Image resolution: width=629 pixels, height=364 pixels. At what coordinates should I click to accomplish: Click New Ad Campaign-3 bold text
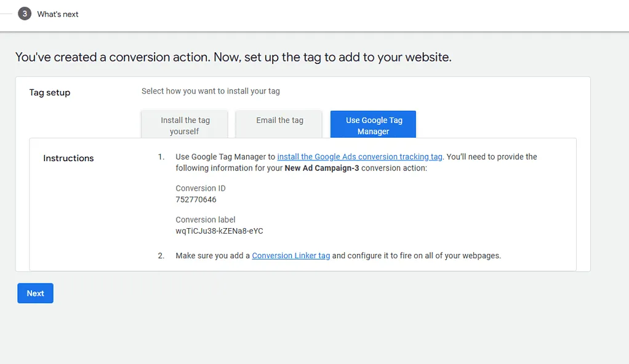(x=322, y=168)
